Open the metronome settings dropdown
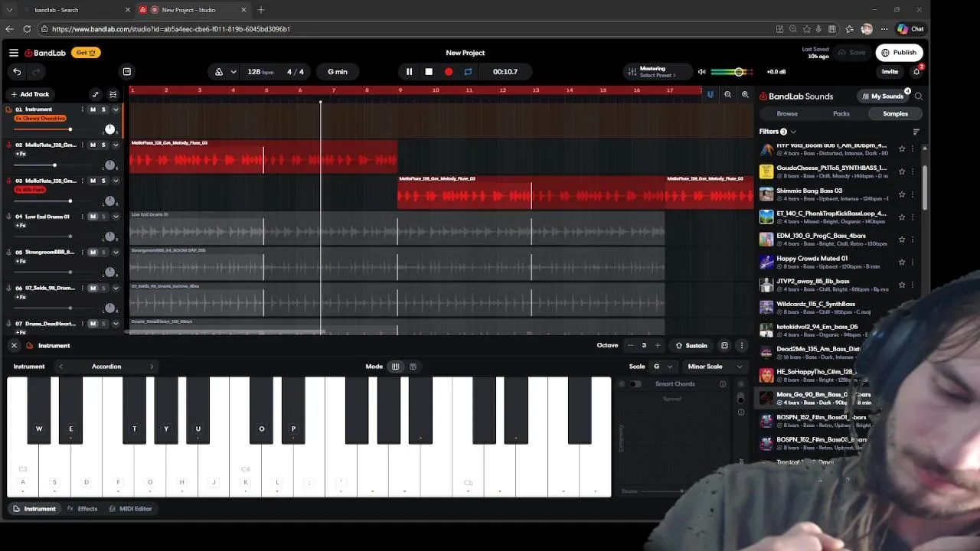 coord(234,72)
